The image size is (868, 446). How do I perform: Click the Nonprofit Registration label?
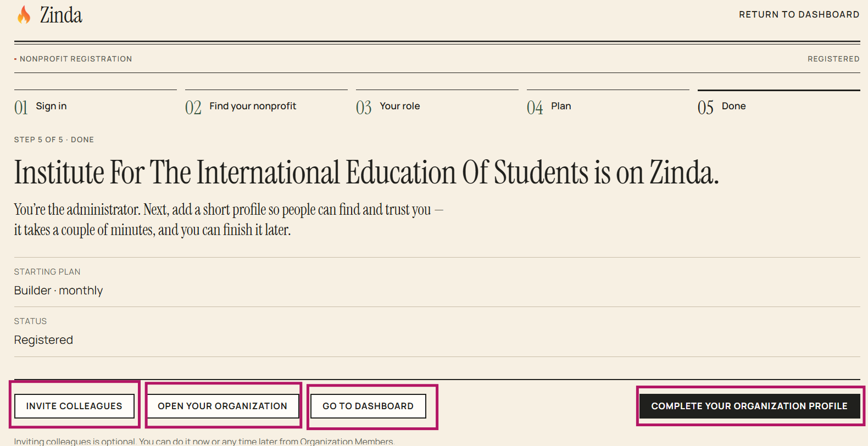tap(76, 59)
